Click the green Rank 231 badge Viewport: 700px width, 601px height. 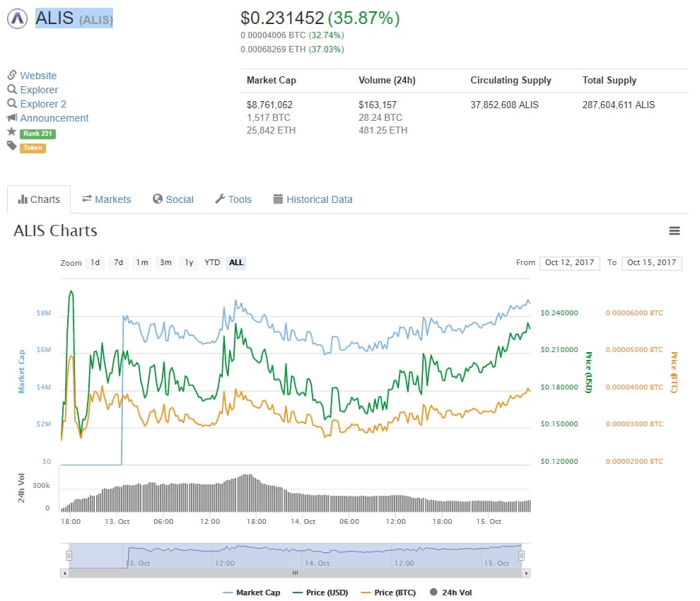[37, 134]
